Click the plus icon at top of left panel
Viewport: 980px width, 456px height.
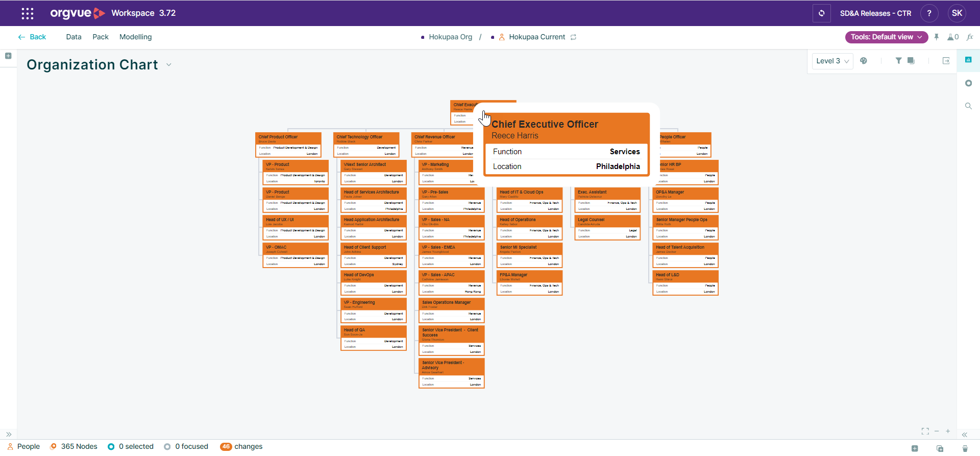pyautogui.click(x=8, y=56)
